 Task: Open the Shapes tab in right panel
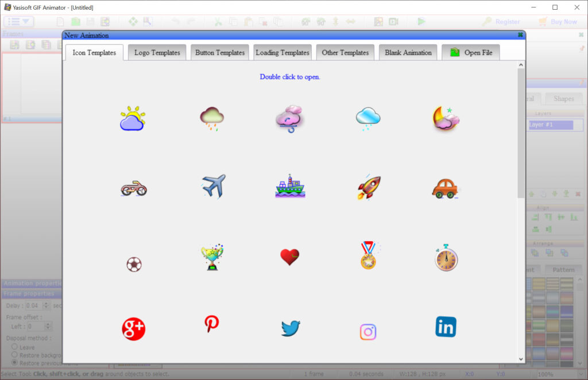564,99
